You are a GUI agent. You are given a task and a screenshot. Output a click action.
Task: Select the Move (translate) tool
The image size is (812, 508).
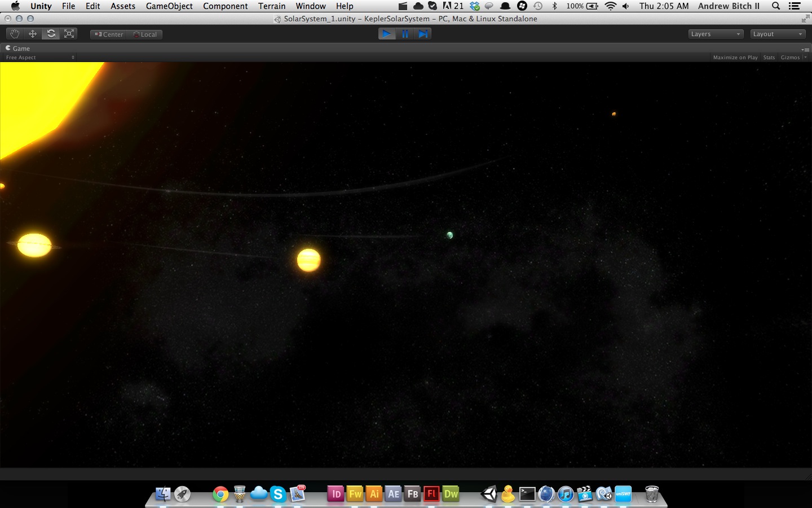tap(33, 34)
